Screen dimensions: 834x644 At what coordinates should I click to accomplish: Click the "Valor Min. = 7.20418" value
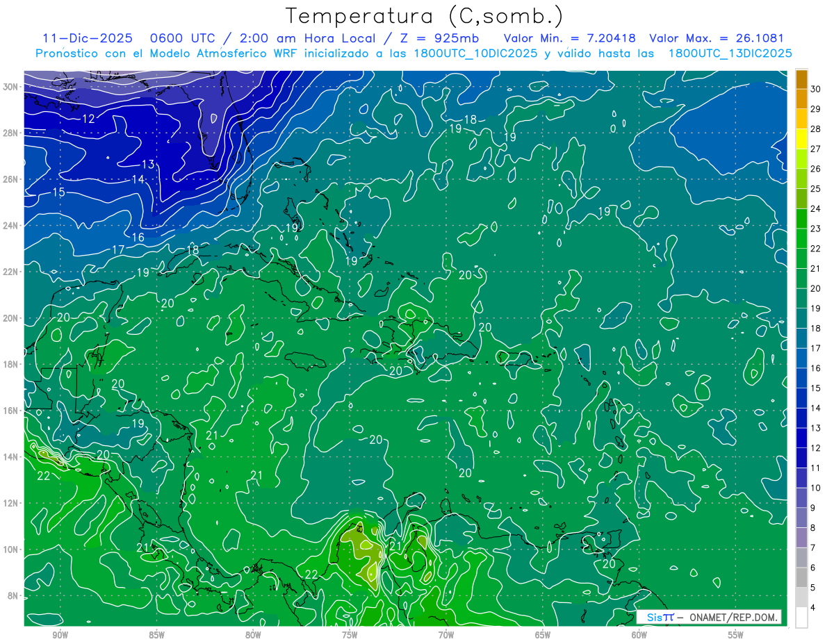point(570,38)
